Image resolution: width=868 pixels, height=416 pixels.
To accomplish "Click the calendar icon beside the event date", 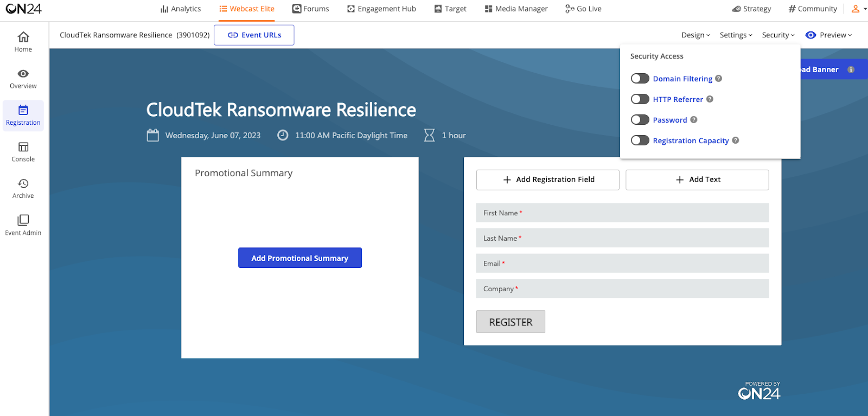I will click(153, 135).
